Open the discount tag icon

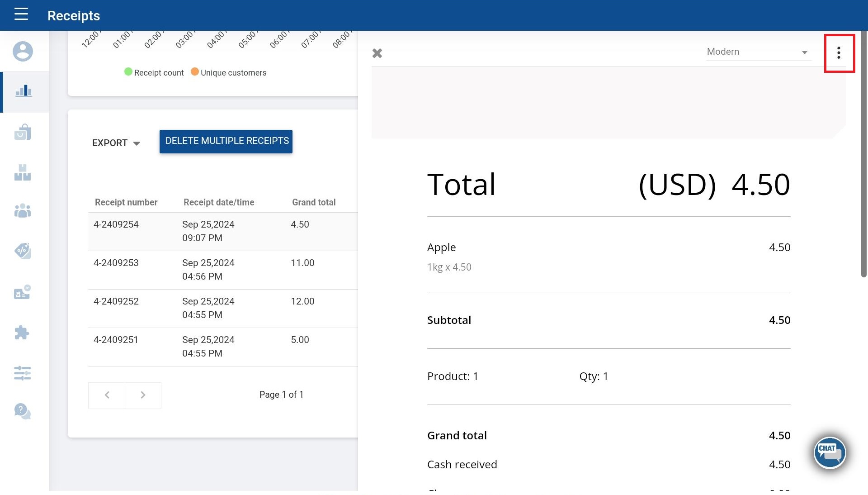tap(23, 251)
